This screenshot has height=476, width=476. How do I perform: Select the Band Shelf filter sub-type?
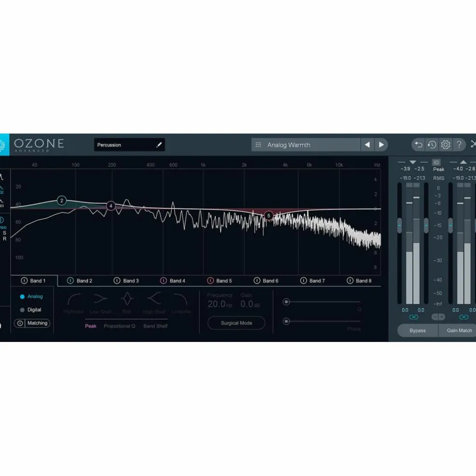[x=155, y=326]
